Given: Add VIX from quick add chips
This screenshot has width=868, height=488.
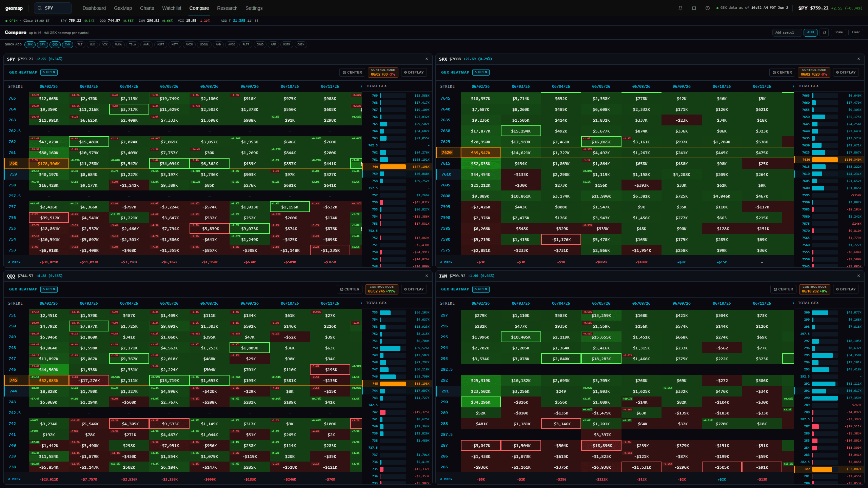Looking at the screenshot, I should tap(105, 44).
